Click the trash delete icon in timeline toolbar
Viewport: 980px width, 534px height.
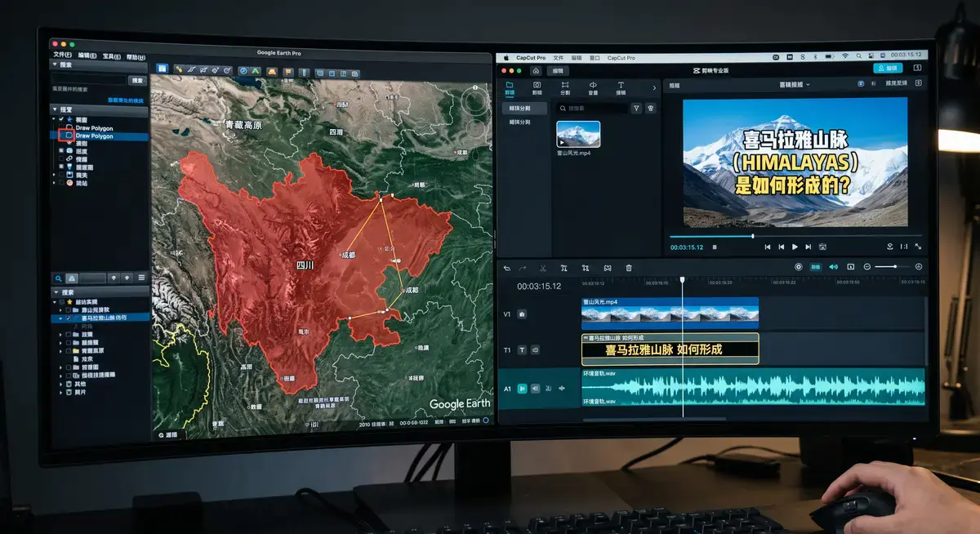click(629, 268)
